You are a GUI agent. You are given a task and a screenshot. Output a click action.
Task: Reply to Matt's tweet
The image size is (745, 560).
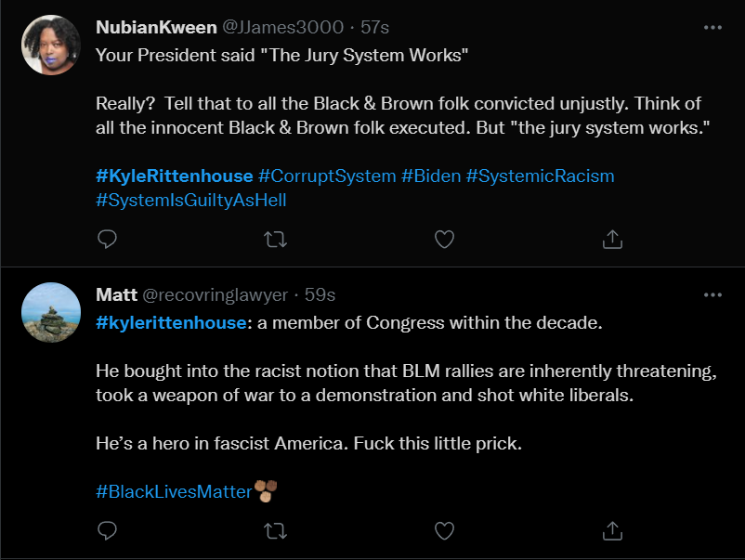pos(108,530)
